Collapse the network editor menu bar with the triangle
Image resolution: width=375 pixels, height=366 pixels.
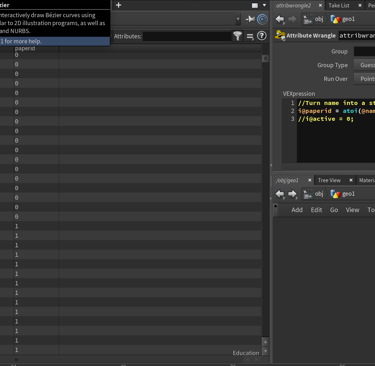[x=275, y=206]
